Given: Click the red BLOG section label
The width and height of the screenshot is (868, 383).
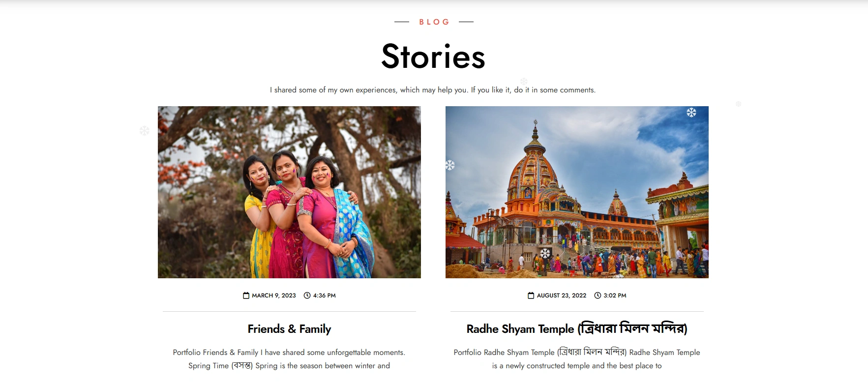Looking at the screenshot, I should coord(434,22).
